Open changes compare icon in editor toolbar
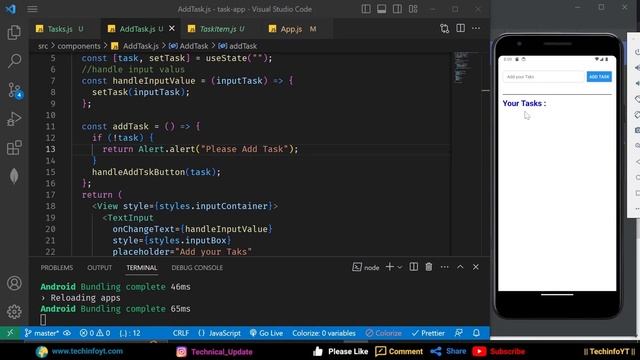This screenshot has height=360, width=640. pos(444,28)
